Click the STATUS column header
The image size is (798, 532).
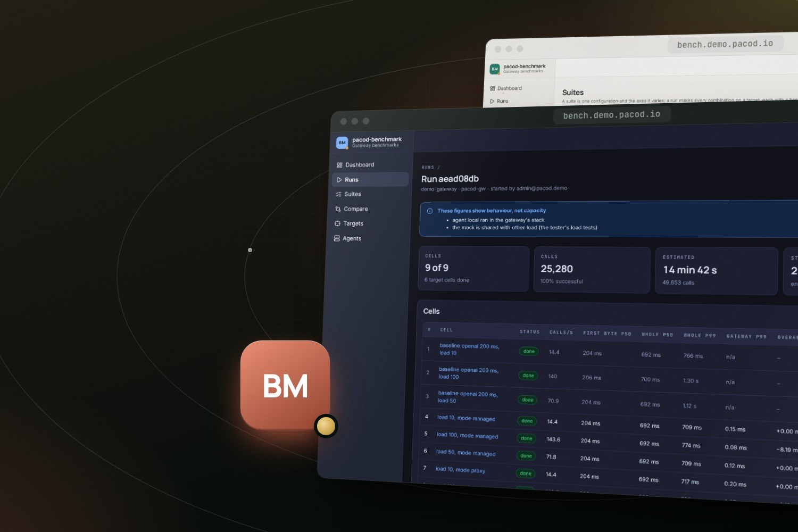[530, 332]
